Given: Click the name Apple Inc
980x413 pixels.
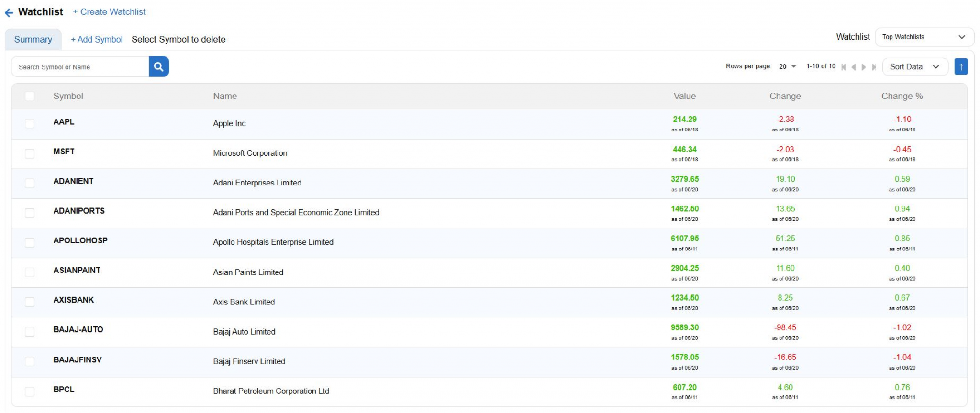Looking at the screenshot, I should 229,123.
